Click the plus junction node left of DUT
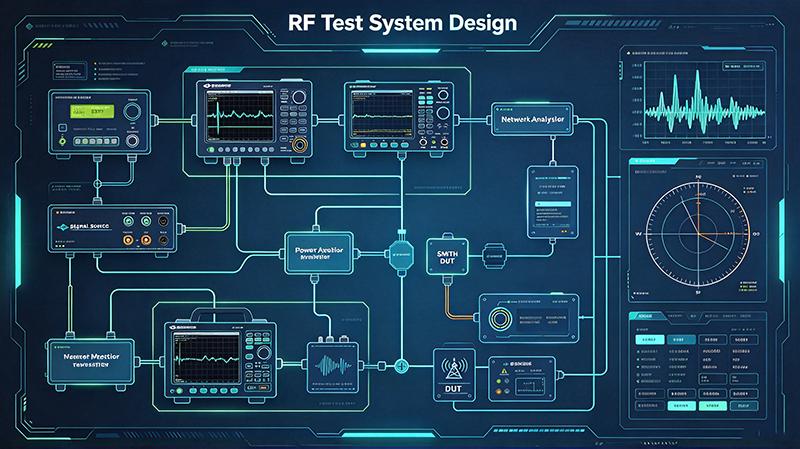This screenshot has width=800, height=449. coord(402,366)
